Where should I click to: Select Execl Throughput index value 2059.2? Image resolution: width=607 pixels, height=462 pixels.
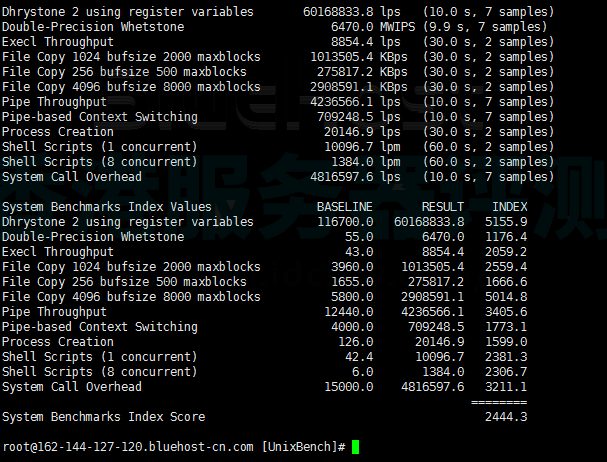pyautogui.click(x=506, y=251)
